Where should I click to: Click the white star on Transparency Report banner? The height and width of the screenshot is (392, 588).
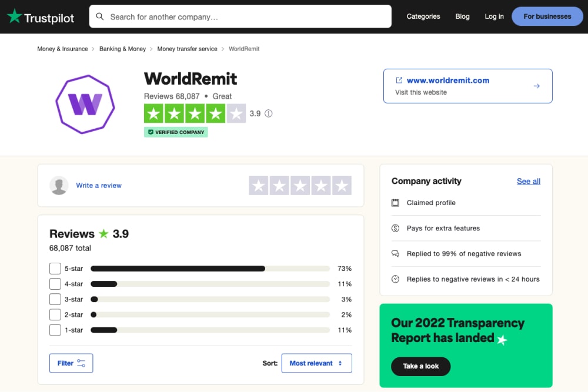tap(502, 340)
